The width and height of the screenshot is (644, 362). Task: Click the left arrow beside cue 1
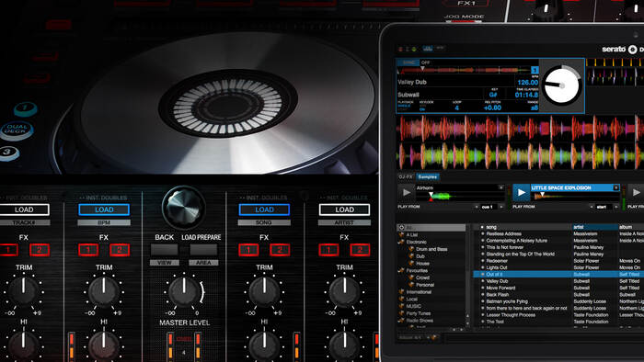477,207
